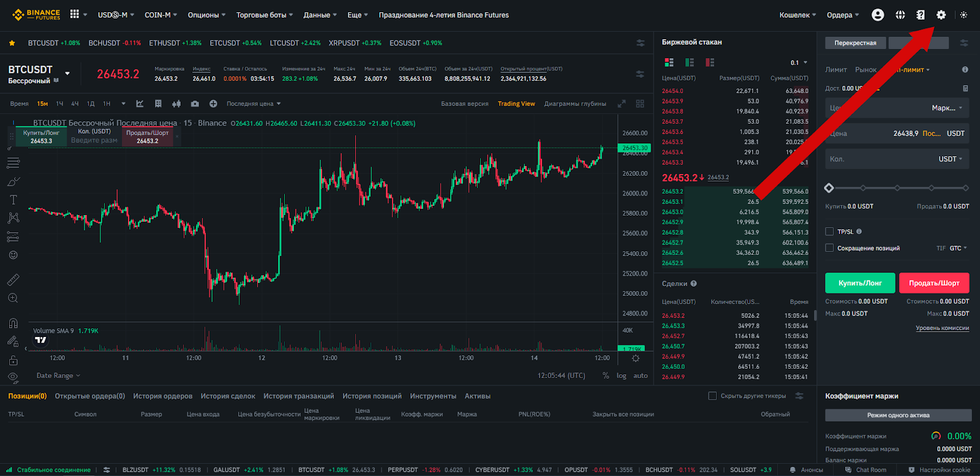Click the plus circle icon in chart toolbar
Screen dimensions: 980x476
(x=213, y=104)
